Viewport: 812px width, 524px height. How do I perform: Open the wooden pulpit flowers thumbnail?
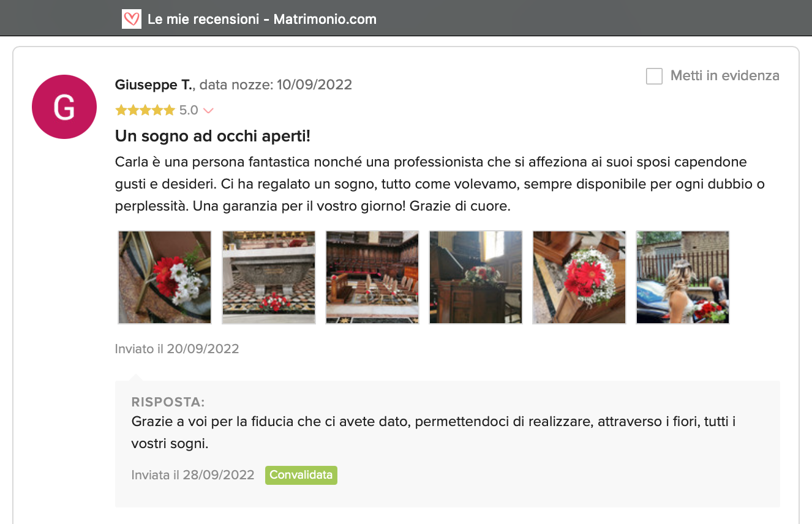476,277
